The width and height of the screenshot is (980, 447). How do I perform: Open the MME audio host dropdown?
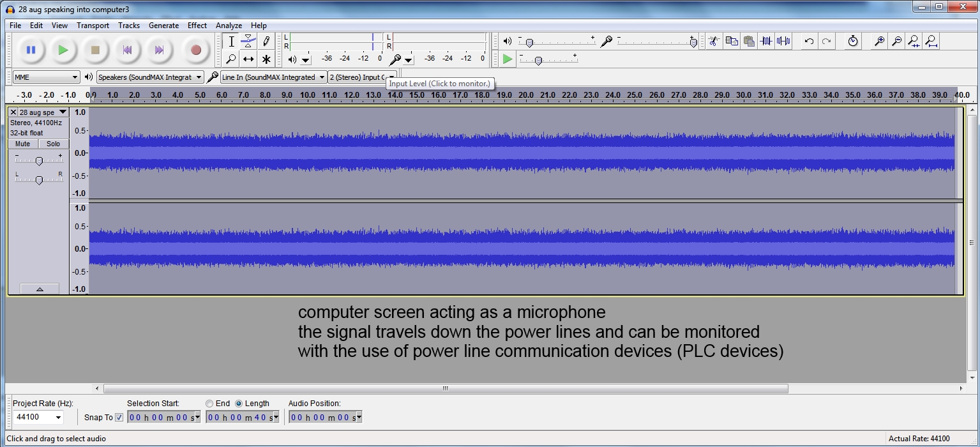[x=46, y=77]
